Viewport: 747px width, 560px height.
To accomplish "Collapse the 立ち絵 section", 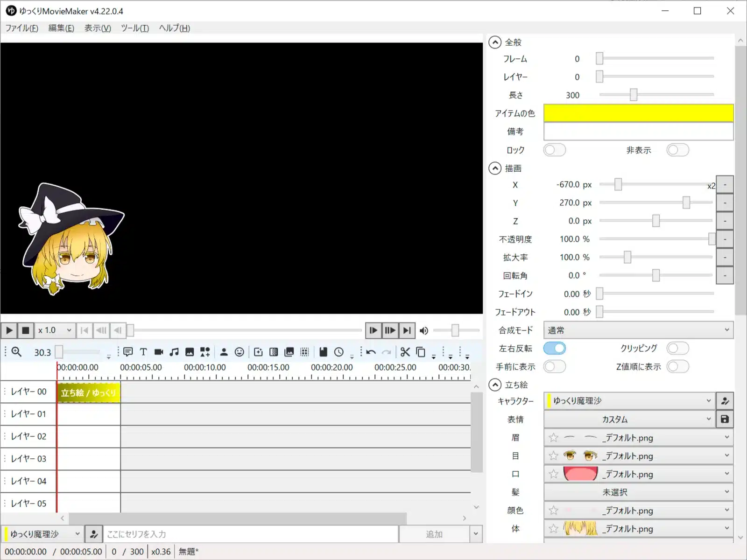I will coord(495,385).
